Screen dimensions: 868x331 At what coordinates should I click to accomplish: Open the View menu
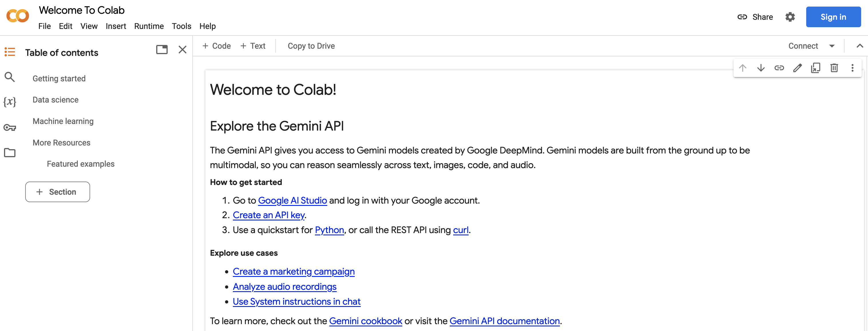pos(89,26)
